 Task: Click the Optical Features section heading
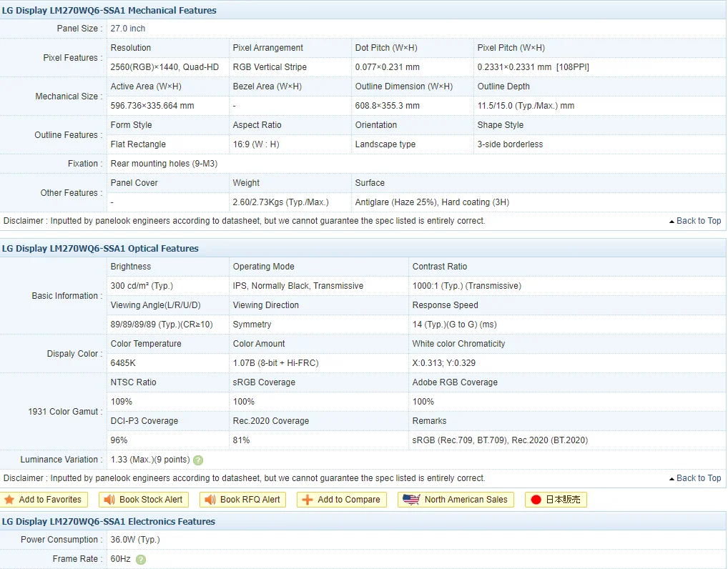point(100,248)
